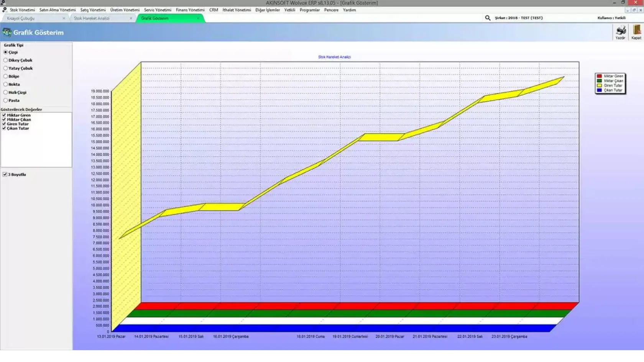The height and width of the screenshot is (362, 644).
Task: Click the green Miktar Çıkan band in chart
Action: tap(349, 313)
